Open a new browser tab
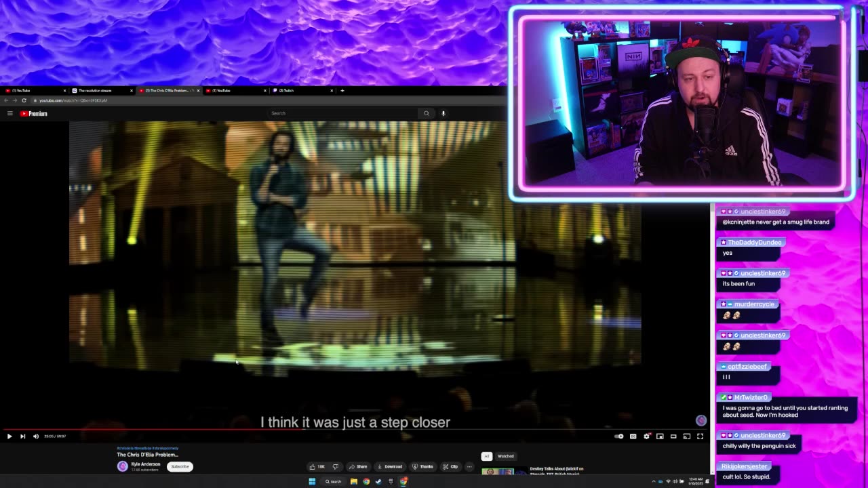This screenshot has height=488, width=868. pos(342,90)
